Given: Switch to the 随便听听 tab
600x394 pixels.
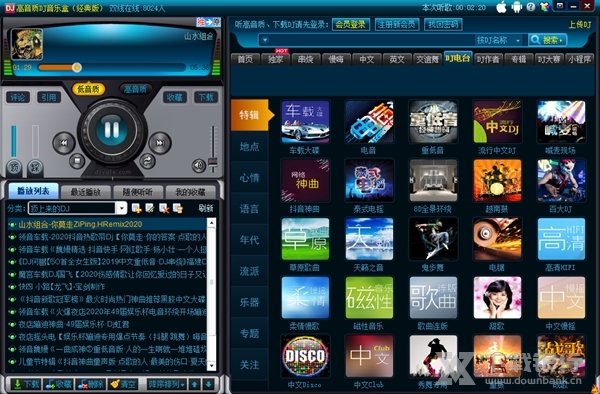Looking at the screenshot, I should [x=137, y=192].
